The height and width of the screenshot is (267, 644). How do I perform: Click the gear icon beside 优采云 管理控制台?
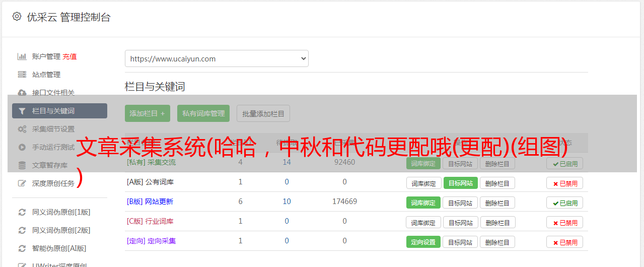coord(17,17)
